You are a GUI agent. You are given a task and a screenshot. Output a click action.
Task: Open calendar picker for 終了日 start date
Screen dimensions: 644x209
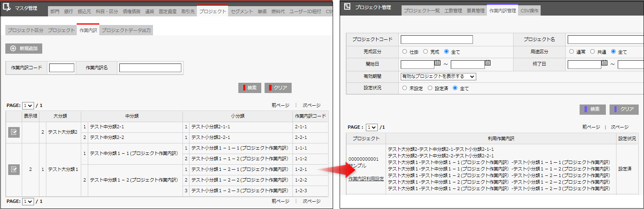[x=604, y=63]
